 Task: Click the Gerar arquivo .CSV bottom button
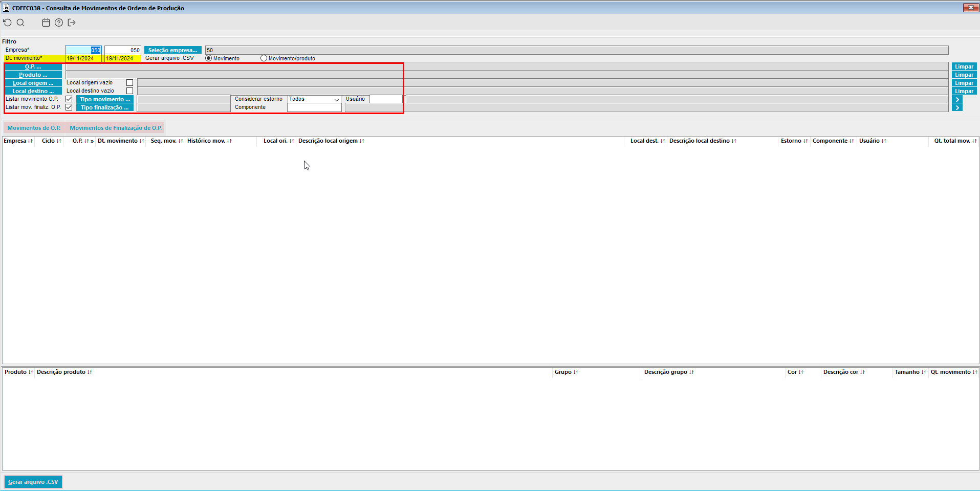tap(33, 482)
